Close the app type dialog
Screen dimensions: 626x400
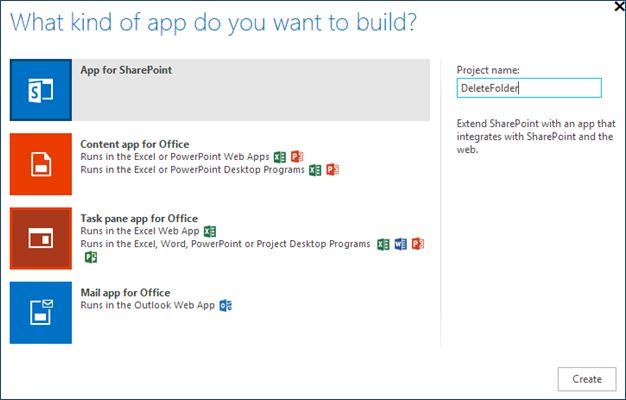coord(613,7)
